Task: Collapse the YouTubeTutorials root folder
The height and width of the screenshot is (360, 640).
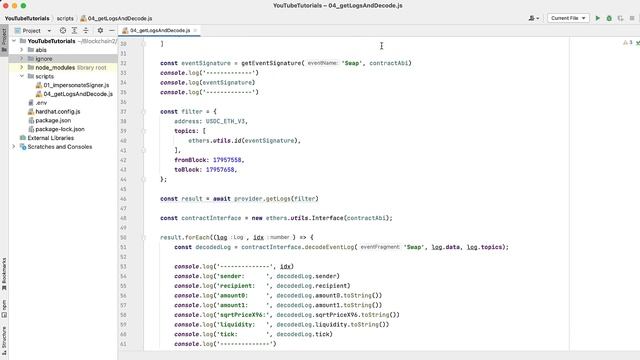Action: [14, 41]
